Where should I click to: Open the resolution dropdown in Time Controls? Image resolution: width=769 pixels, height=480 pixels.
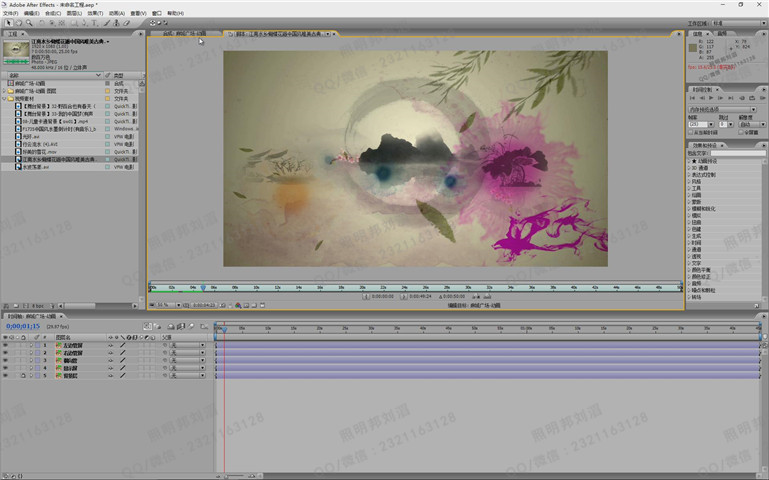pos(752,125)
